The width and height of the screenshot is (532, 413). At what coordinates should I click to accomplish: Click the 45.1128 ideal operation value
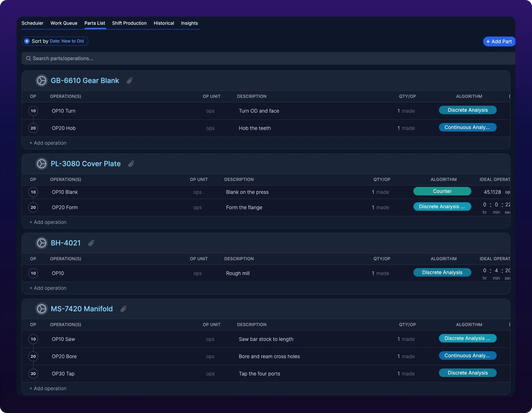[492, 192]
